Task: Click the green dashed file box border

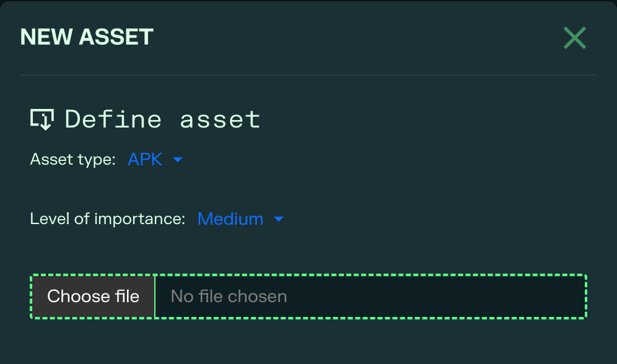Action: [x=372, y=275]
